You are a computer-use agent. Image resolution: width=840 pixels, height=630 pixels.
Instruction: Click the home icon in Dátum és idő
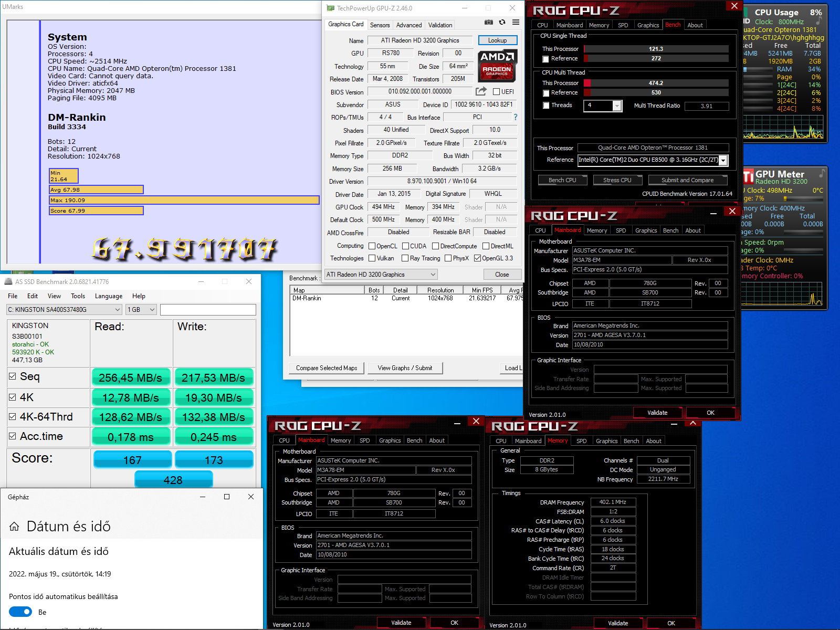[x=14, y=527]
